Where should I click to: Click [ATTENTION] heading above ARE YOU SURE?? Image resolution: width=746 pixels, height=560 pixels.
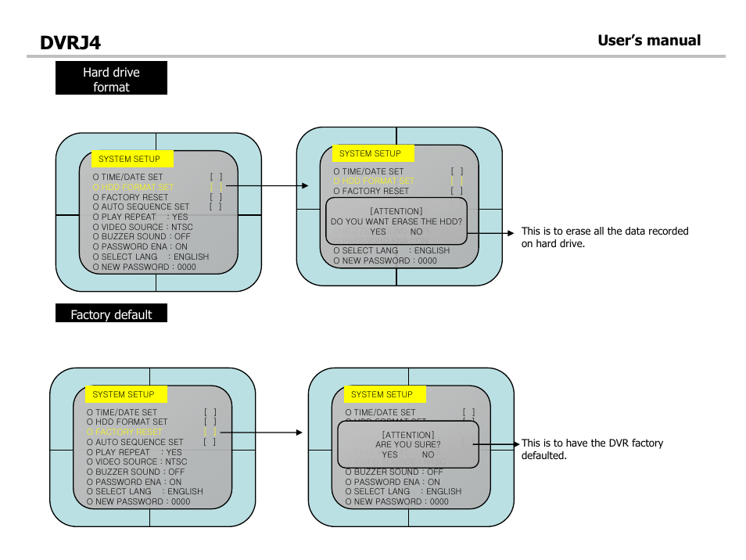[x=408, y=435]
